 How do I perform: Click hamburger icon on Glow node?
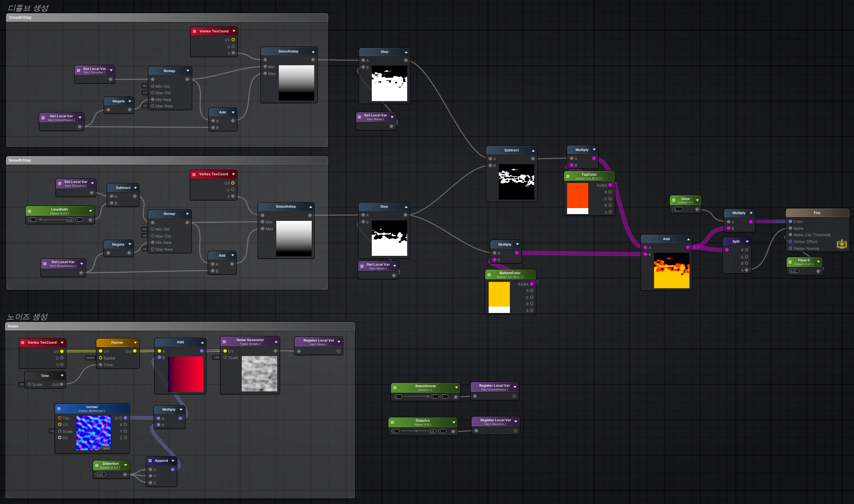pos(673,200)
